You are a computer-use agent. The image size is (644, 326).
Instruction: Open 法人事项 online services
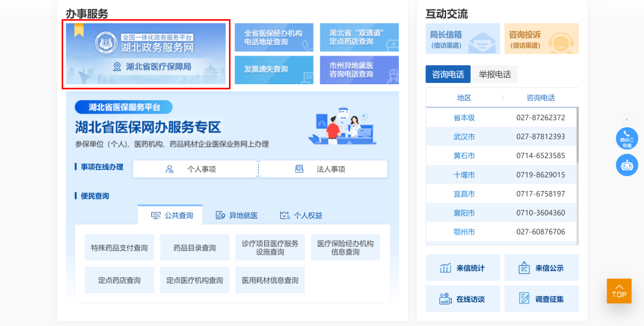click(324, 169)
